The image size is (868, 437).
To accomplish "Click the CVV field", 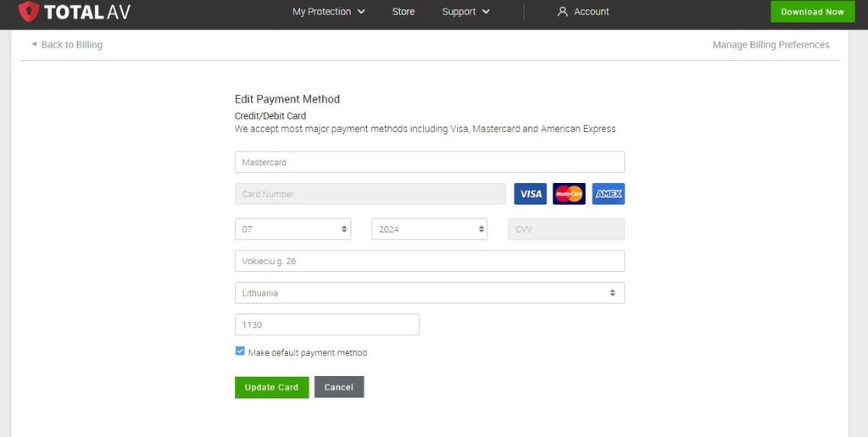I will 566,229.
